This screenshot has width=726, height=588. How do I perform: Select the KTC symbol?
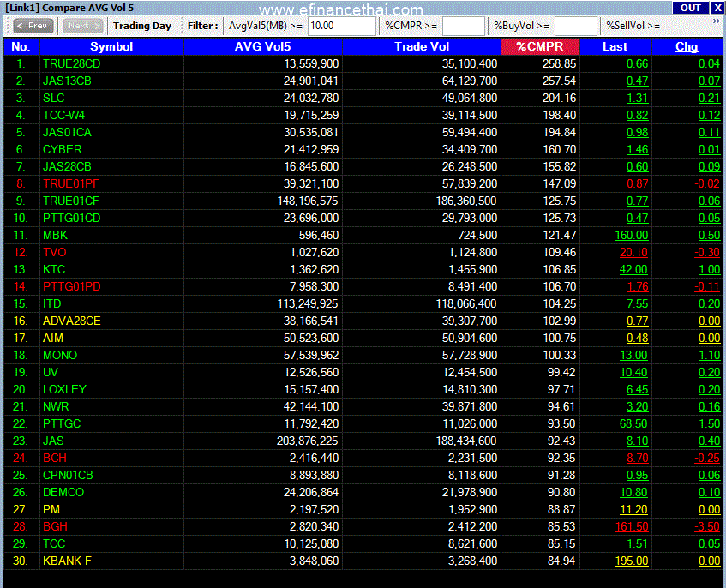point(54,269)
